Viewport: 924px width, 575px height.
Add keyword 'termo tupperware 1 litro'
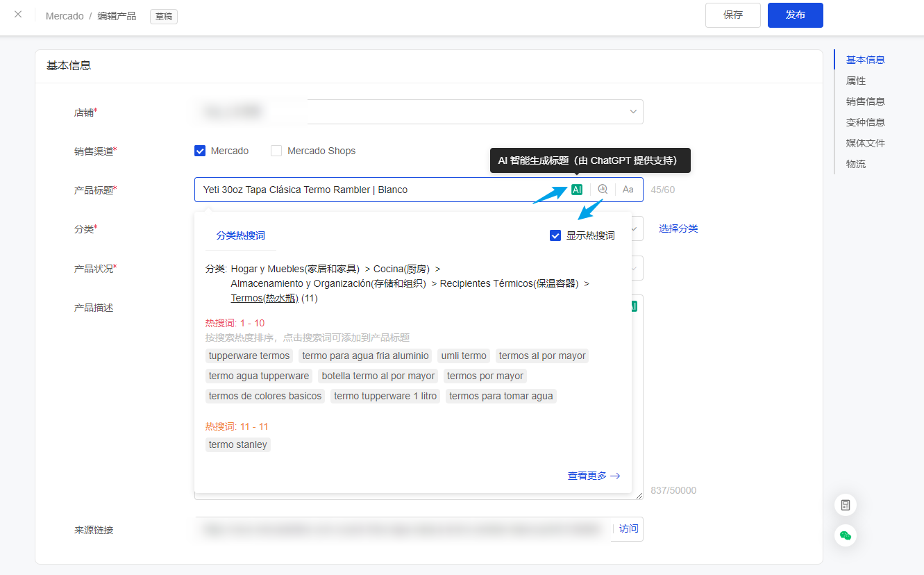click(x=385, y=396)
